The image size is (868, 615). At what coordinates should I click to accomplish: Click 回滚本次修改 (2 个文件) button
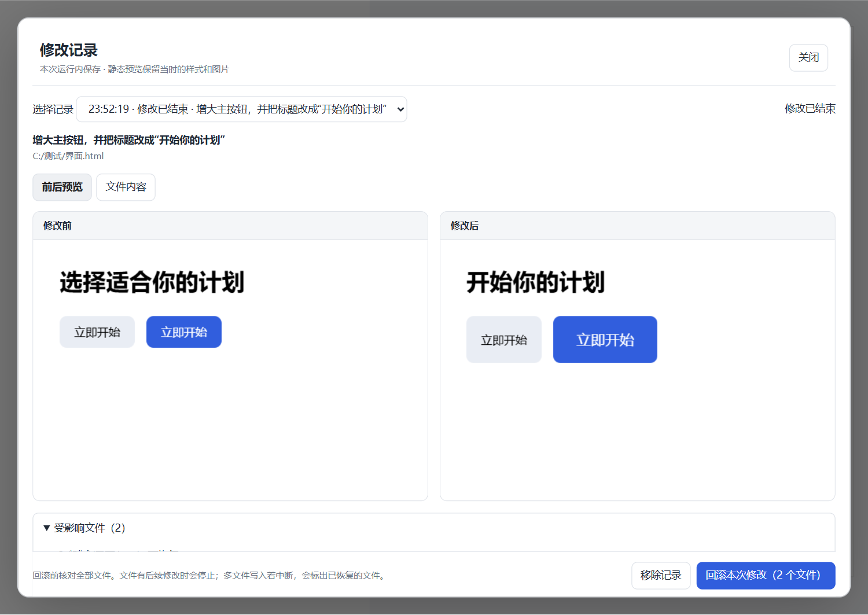coord(766,576)
